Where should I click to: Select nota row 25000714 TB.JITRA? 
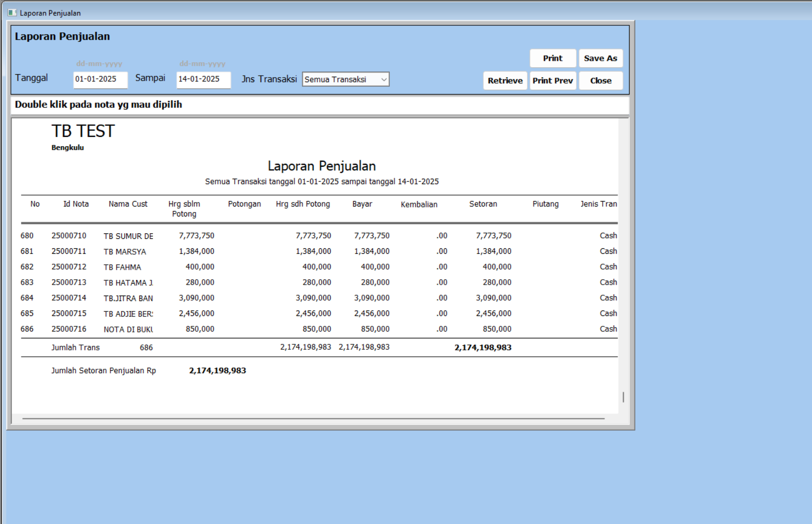[x=128, y=298]
